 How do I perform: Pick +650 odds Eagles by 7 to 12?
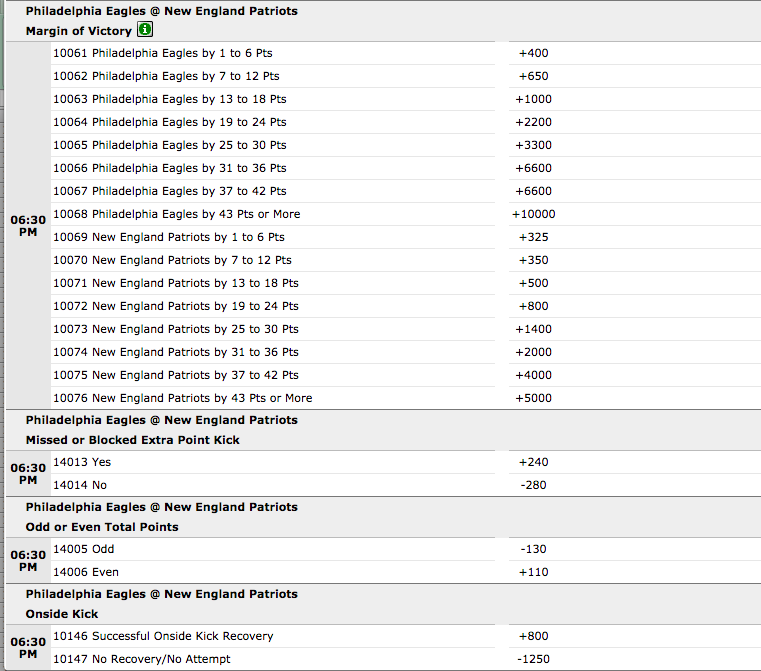tap(533, 76)
